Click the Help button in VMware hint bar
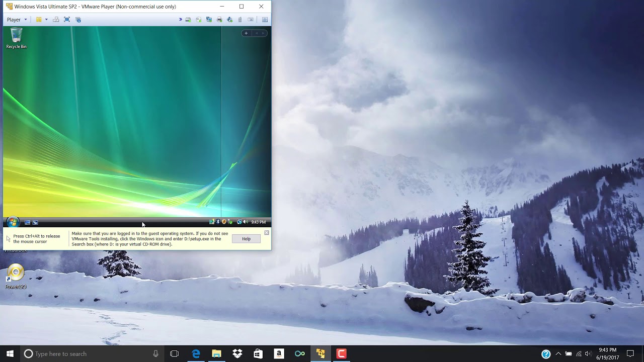 pos(246,239)
